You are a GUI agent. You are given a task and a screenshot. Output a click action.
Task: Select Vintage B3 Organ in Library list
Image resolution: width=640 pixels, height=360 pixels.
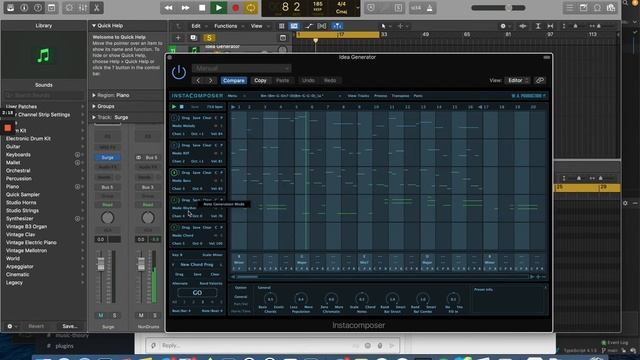pos(26,227)
